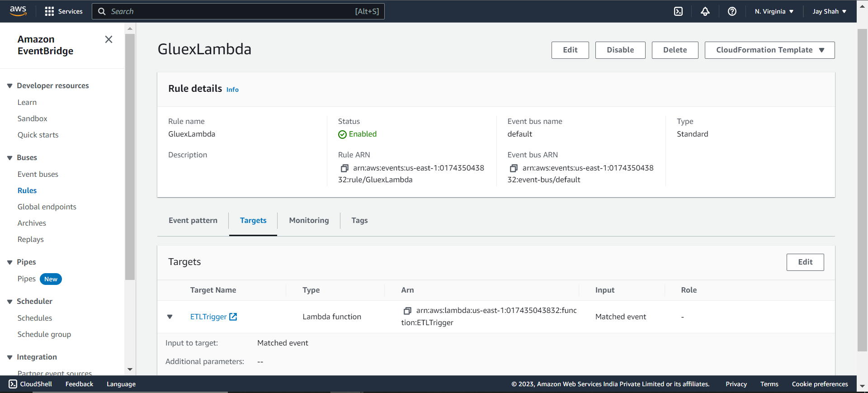Open the CloudFormation Template dropdown
The height and width of the screenshot is (393, 868).
point(769,50)
